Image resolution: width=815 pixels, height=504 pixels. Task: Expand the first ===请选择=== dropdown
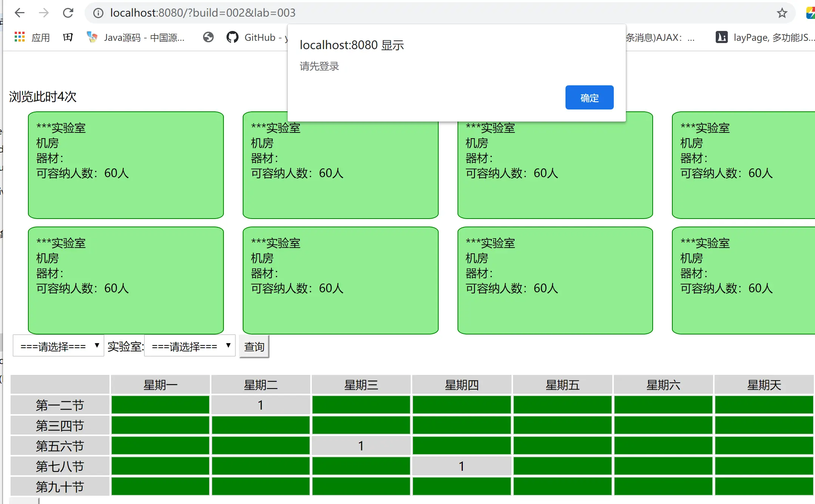(x=59, y=346)
